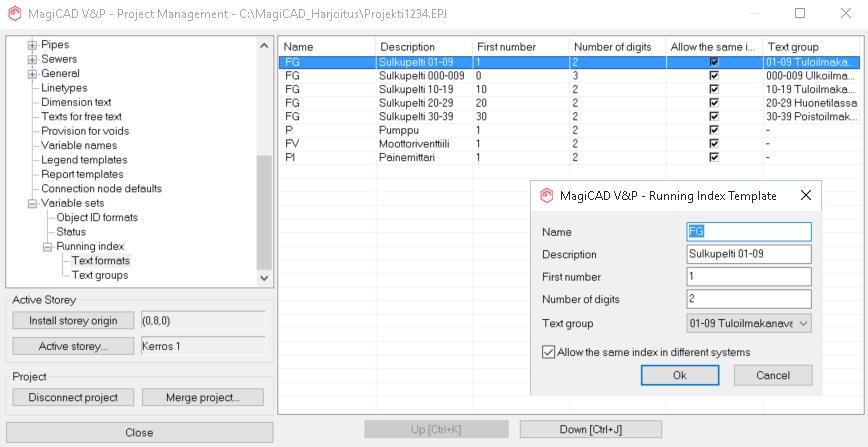This screenshot has width=868, height=447.
Task: Expand the Pipes tree node
Action: point(32,45)
